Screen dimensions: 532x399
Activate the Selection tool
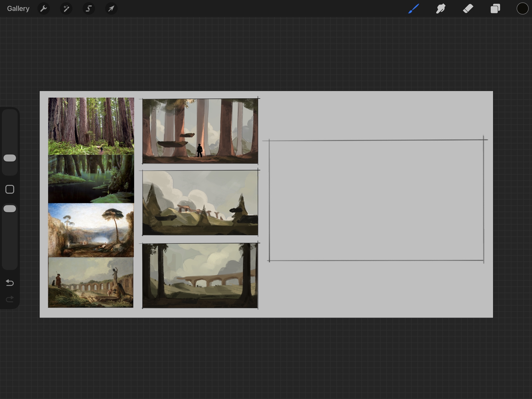(x=89, y=9)
